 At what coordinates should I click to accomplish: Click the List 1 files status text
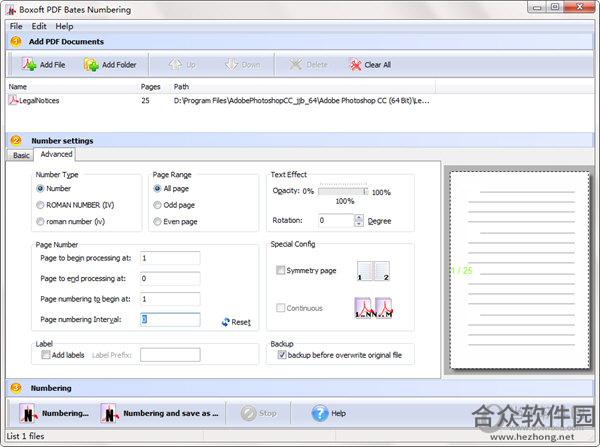point(25,436)
